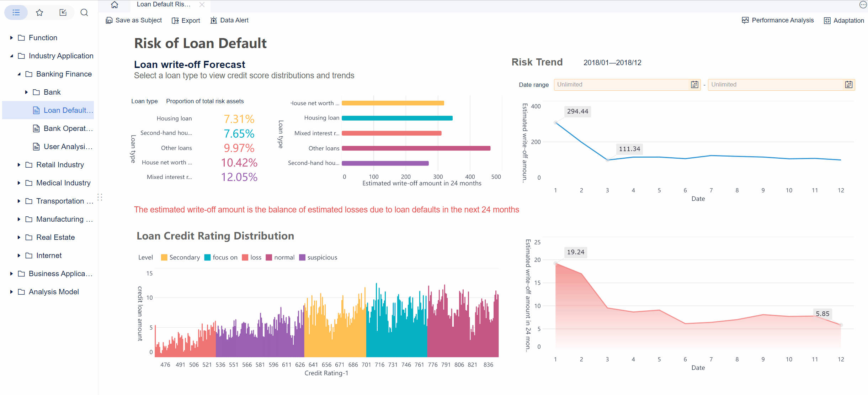Image resolution: width=868 pixels, height=395 pixels.
Task: Open the sidebar share/edit icon
Action: 63,13
